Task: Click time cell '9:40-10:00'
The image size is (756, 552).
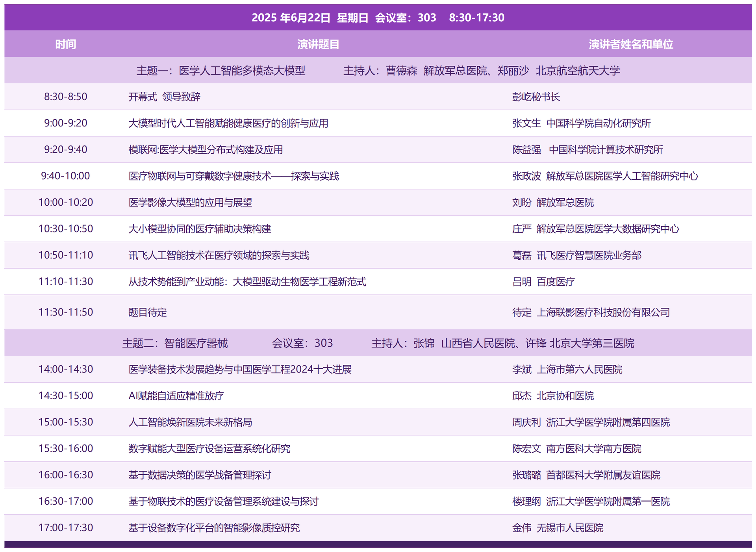Action: click(65, 176)
